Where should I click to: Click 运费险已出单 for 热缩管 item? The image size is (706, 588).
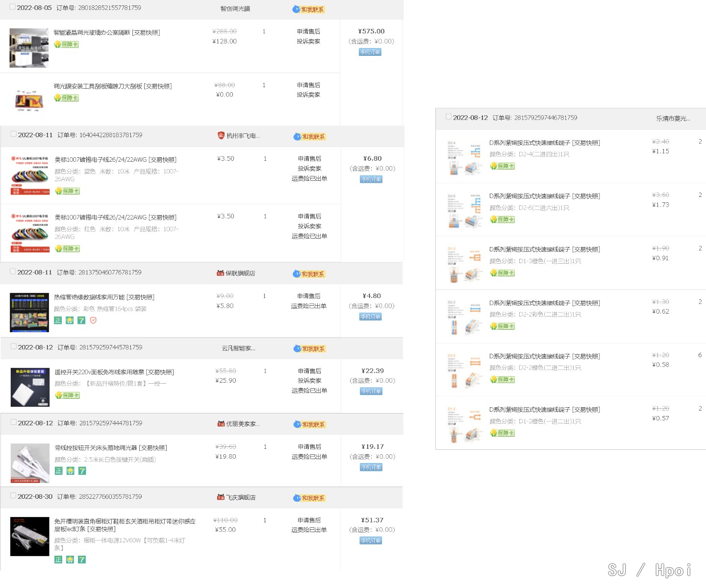308,306
